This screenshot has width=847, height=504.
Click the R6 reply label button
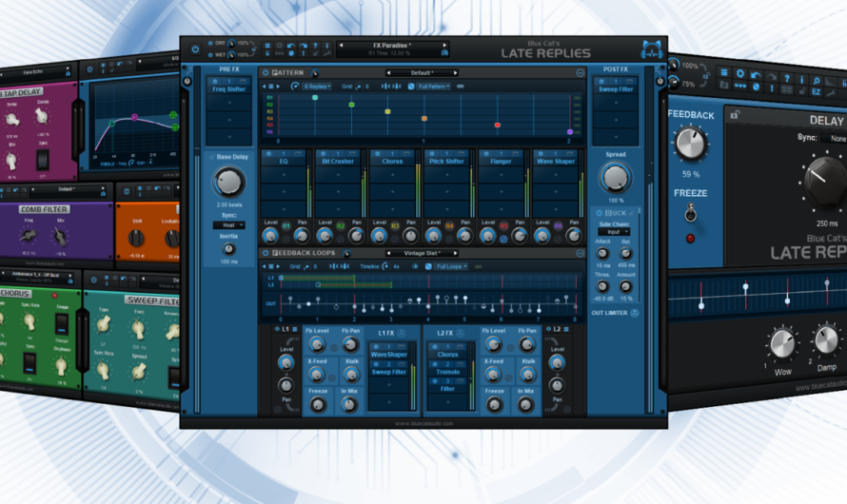tap(558, 225)
